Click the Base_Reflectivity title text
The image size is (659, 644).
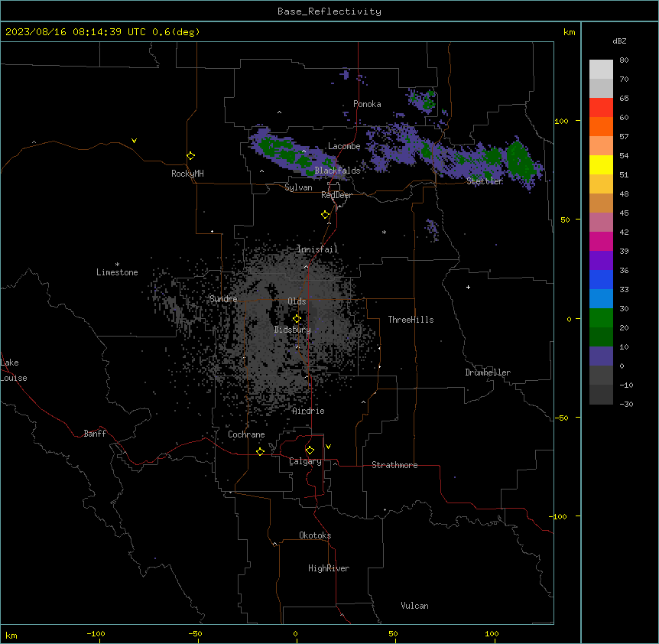point(329,11)
